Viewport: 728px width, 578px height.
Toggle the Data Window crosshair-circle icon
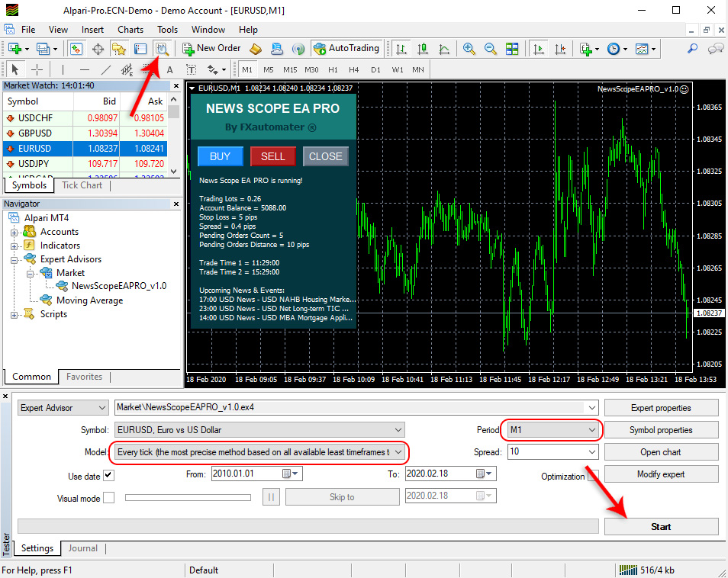coord(98,49)
